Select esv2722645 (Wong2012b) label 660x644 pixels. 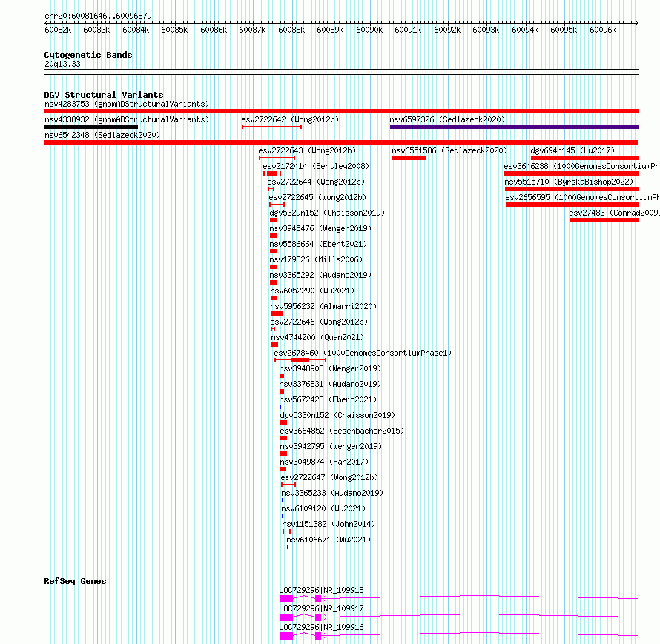point(318,197)
